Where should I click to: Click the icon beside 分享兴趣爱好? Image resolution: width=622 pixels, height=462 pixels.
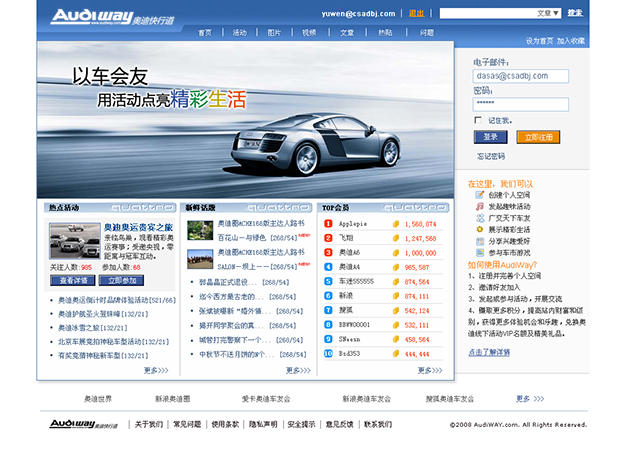pyautogui.click(x=480, y=241)
